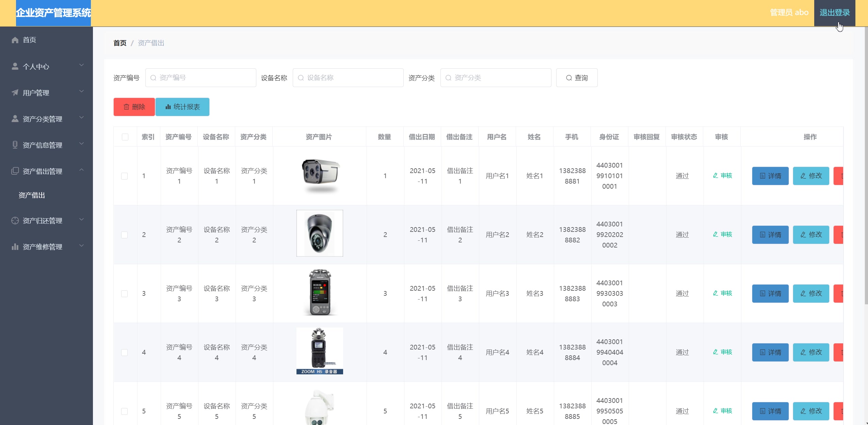Screen dimensions: 868x425
Task: Click the 资产信息管理 microphone icon
Action: pyautogui.click(x=15, y=145)
